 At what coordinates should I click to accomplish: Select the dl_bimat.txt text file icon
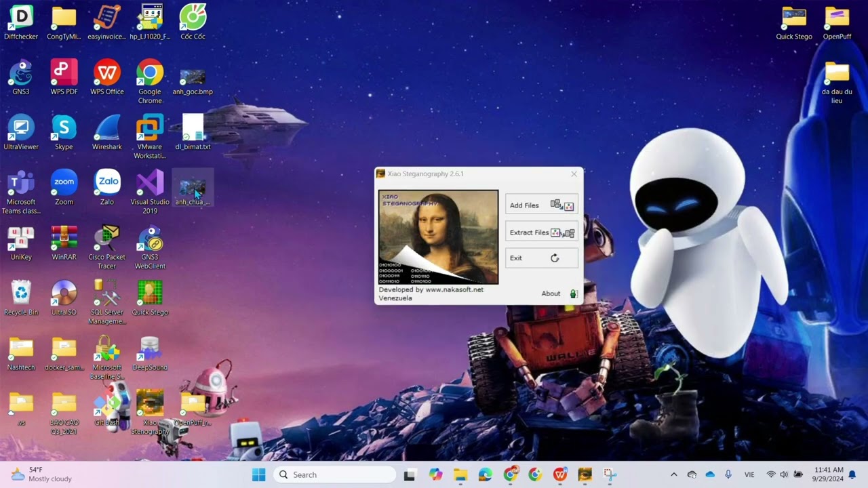coord(193,130)
